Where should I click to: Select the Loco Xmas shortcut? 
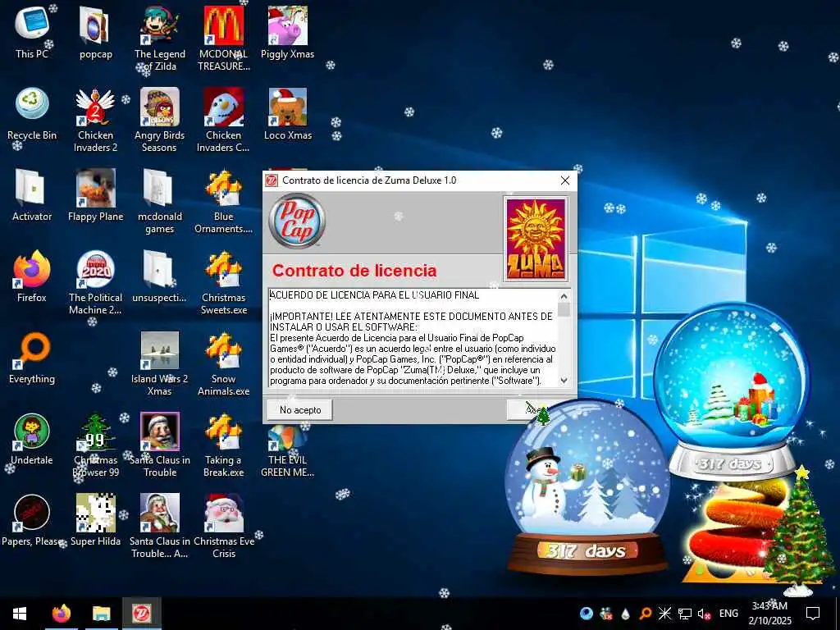click(x=288, y=113)
